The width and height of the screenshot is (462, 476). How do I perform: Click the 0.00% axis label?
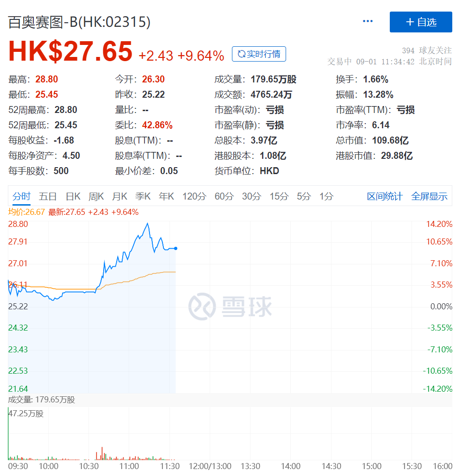(x=441, y=307)
